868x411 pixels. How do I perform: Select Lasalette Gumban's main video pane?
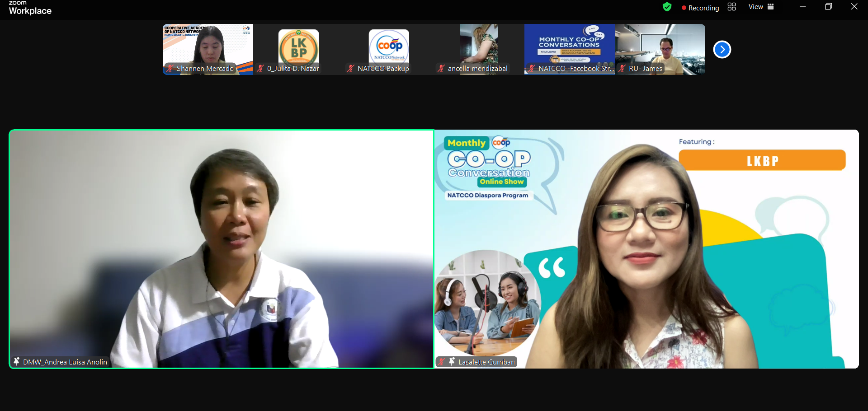click(646, 249)
